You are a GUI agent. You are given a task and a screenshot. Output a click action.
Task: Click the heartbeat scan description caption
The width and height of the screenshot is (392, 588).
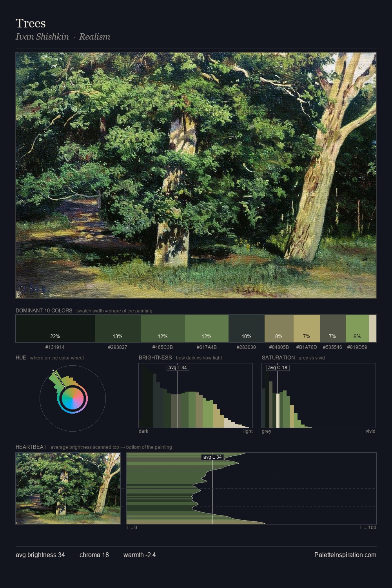point(111,447)
